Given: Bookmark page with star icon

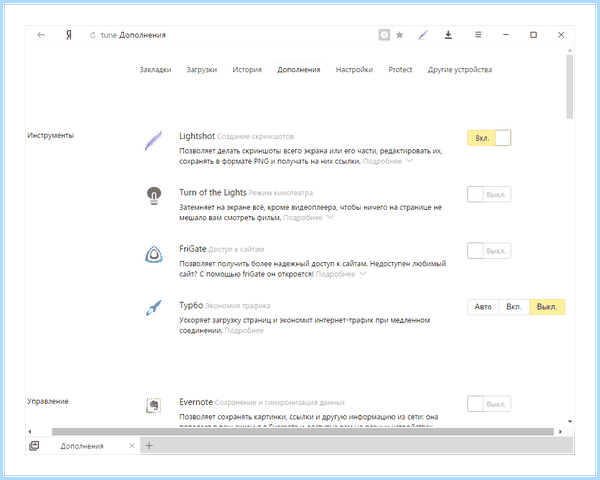Looking at the screenshot, I should (x=399, y=35).
